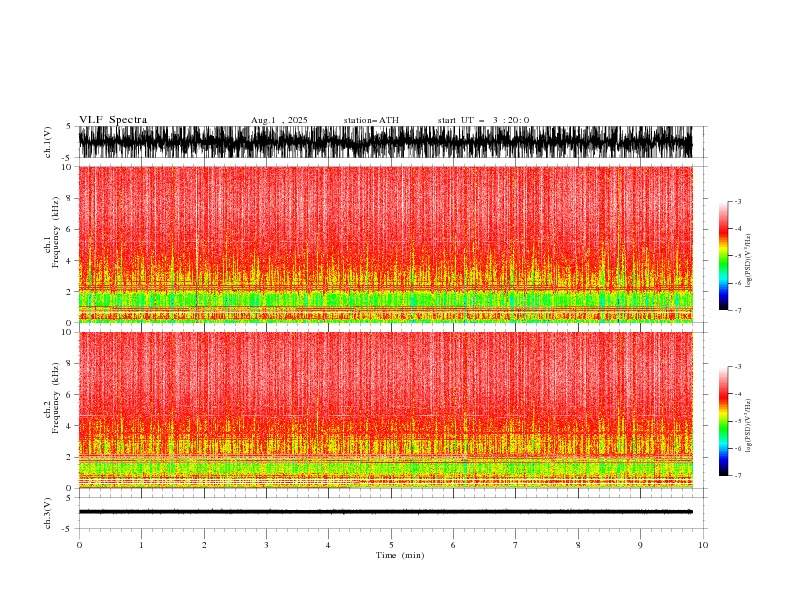Viewport: 792px width, 612px height.
Task: Click the ch.2 colorbar "log(PSD)(V²/Hz)" label
Action: coord(748,426)
